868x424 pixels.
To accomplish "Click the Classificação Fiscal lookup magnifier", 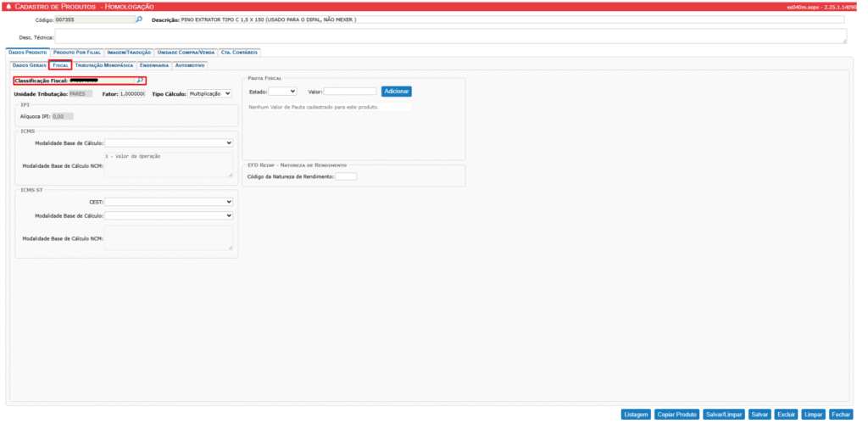I will (x=140, y=81).
